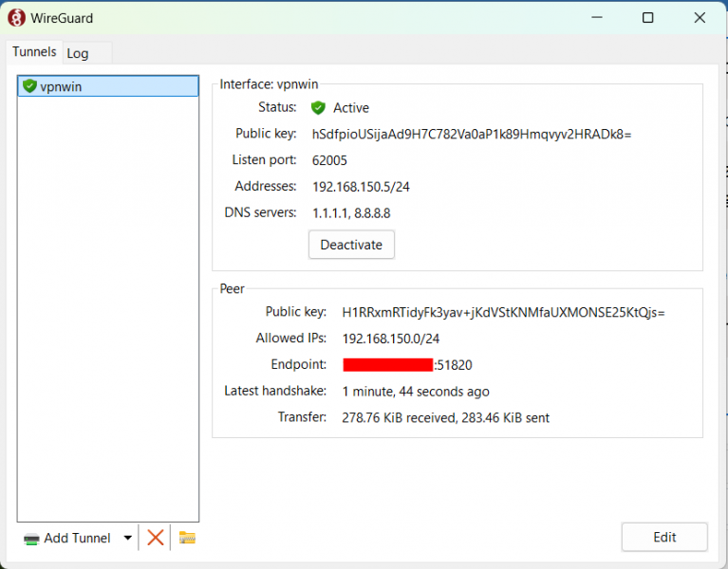Click the listen port value 62005

coord(329,160)
